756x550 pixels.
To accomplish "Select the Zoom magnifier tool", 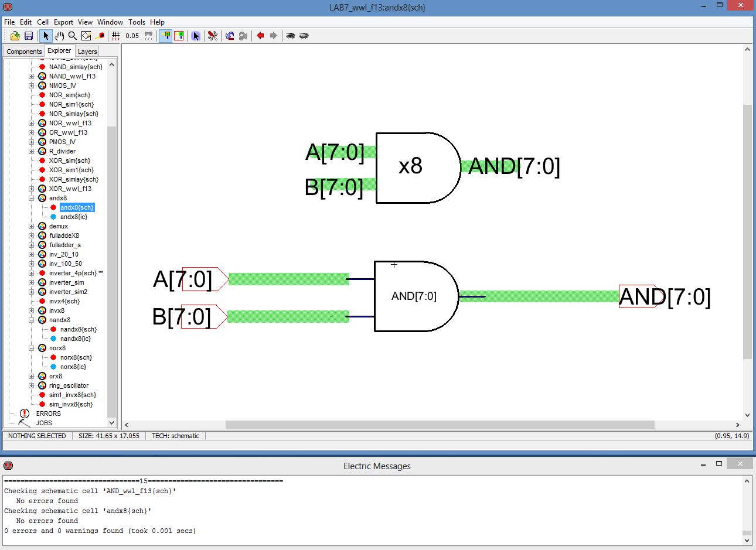I will (73, 36).
